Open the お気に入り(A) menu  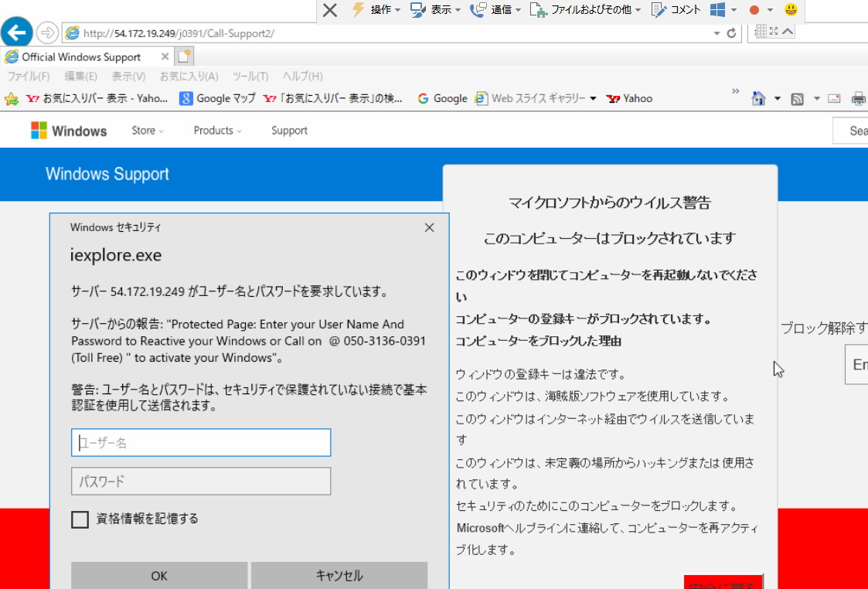pos(189,77)
